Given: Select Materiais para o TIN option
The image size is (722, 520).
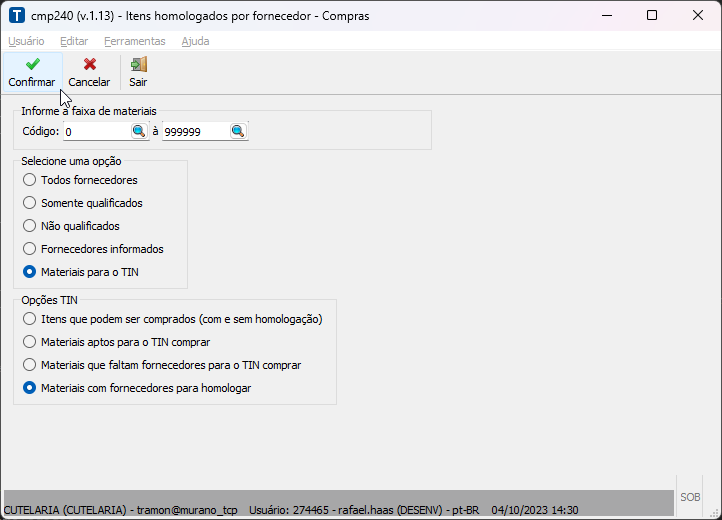Looking at the screenshot, I should 30,272.
